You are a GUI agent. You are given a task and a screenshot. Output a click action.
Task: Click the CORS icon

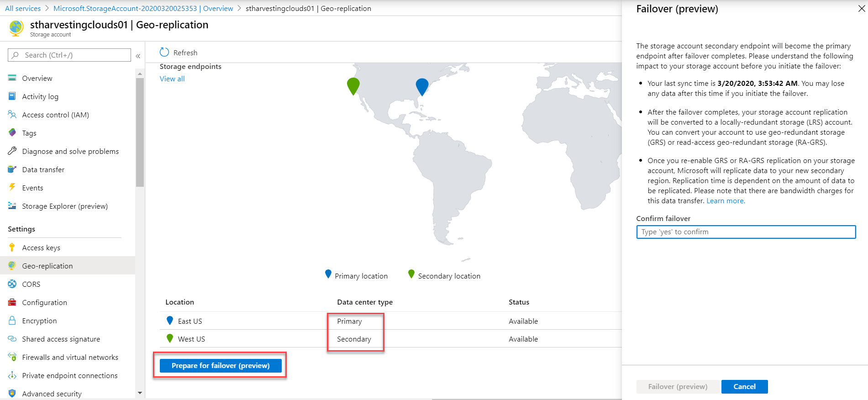12,284
